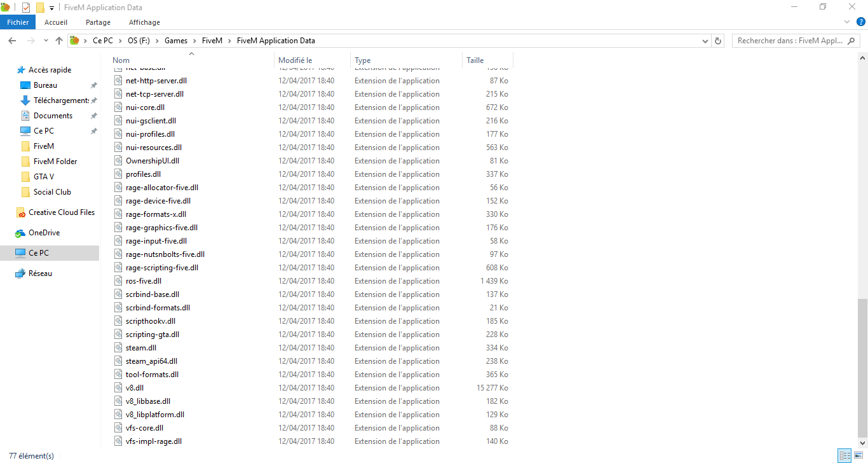This screenshot has width=868, height=463.
Task: Expand the ribbon with the chevron
Action: pyautogui.click(x=846, y=22)
